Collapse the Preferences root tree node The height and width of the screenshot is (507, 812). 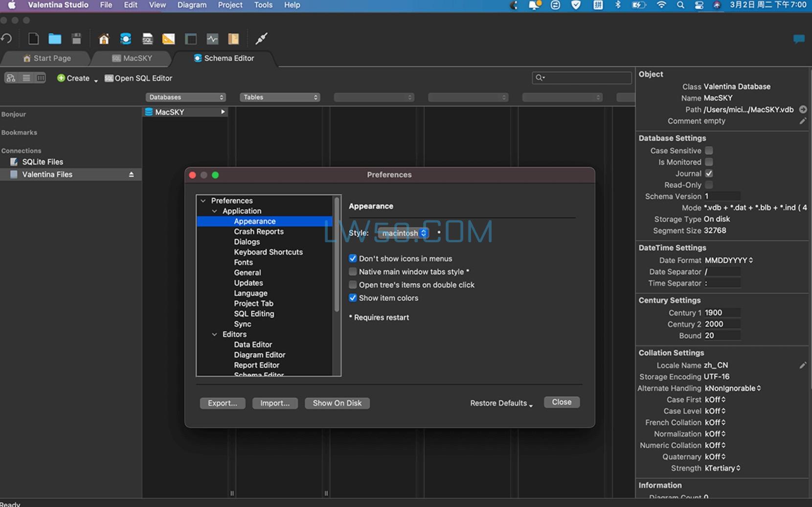(203, 201)
